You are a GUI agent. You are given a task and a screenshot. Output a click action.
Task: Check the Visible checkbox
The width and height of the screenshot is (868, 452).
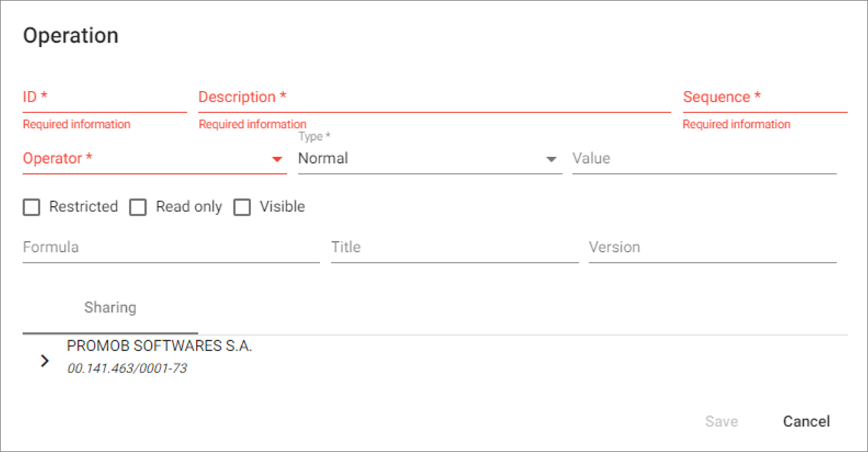point(242,207)
